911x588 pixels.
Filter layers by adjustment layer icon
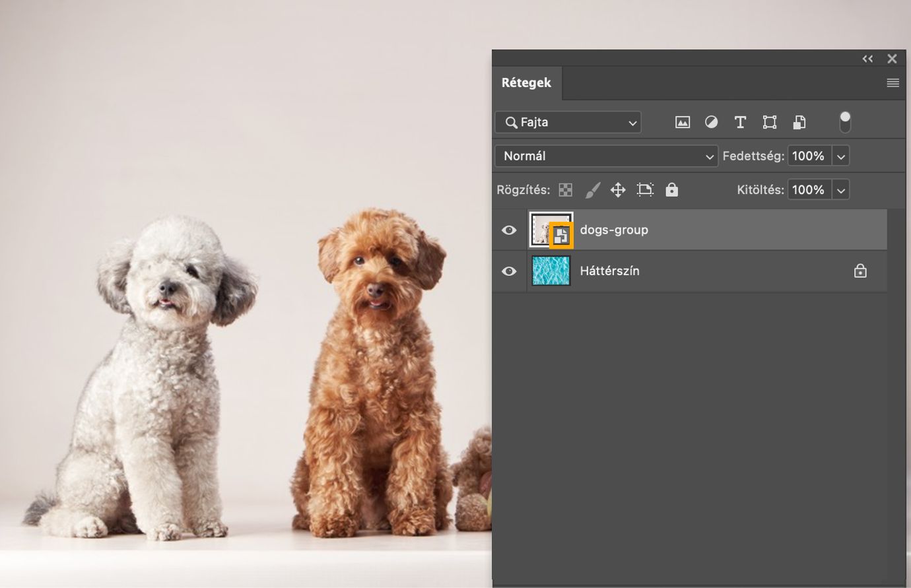coord(711,122)
